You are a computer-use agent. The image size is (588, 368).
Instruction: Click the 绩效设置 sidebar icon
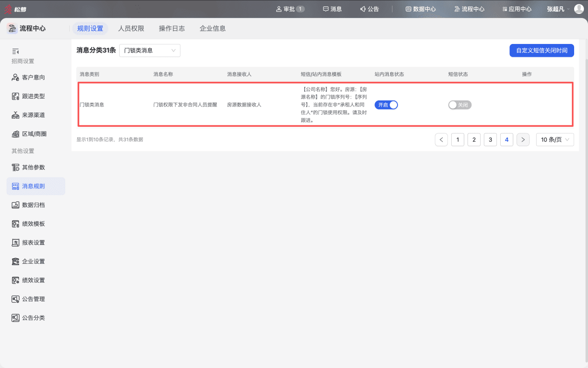click(15, 281)
